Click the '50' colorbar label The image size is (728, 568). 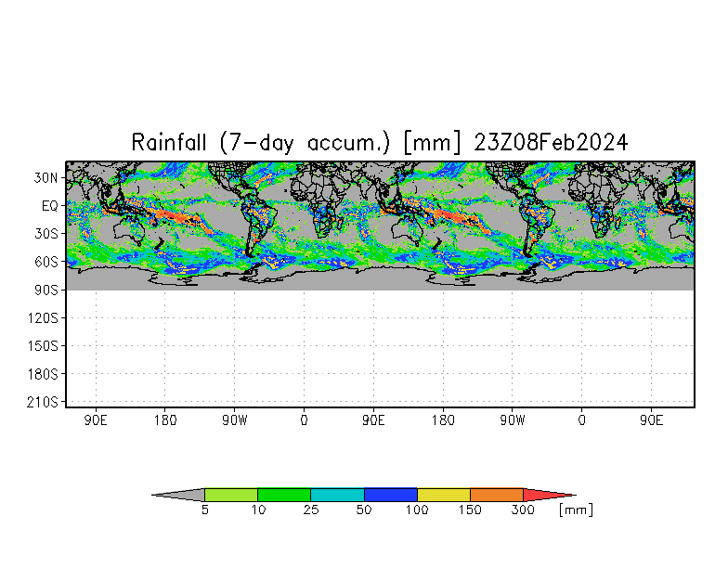tap(364, 510)
